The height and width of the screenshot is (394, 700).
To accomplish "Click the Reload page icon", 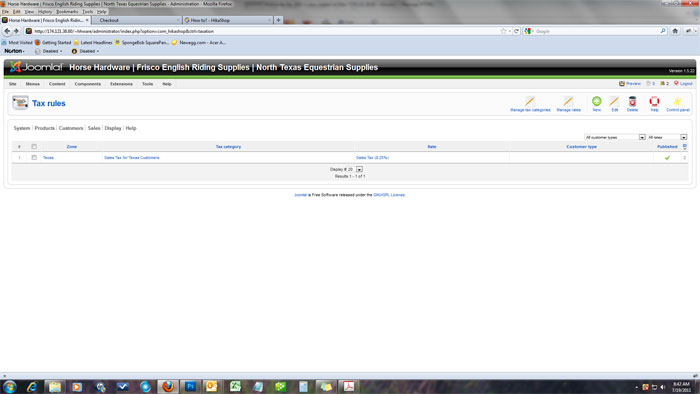I will (x=516, y=31).
